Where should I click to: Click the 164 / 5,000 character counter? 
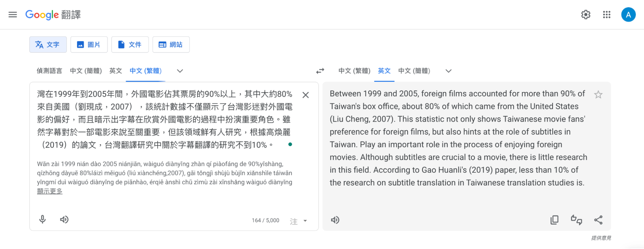(265, 220)
